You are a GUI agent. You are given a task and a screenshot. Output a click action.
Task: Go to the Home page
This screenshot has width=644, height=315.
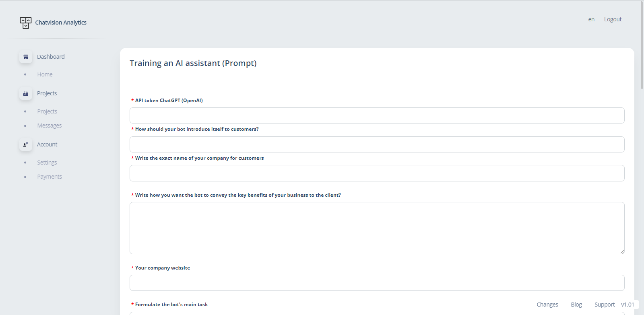pyautogui.click(x=45, y=74)
